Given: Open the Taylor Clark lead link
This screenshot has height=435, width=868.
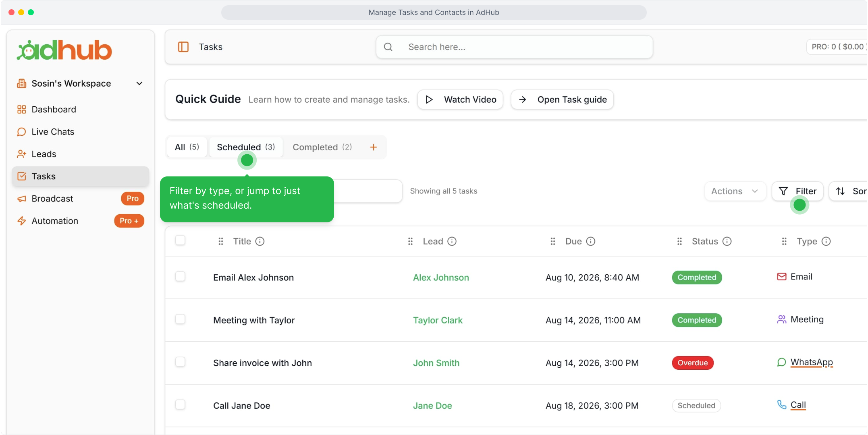Looking at the screenshot, I should tap(438, 320).
